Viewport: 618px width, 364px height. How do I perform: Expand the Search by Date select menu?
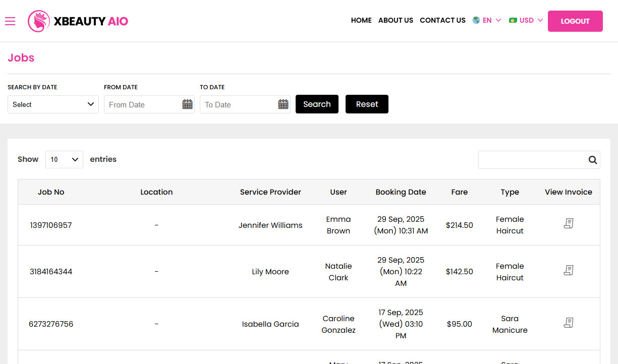click(x=52, y=104)
